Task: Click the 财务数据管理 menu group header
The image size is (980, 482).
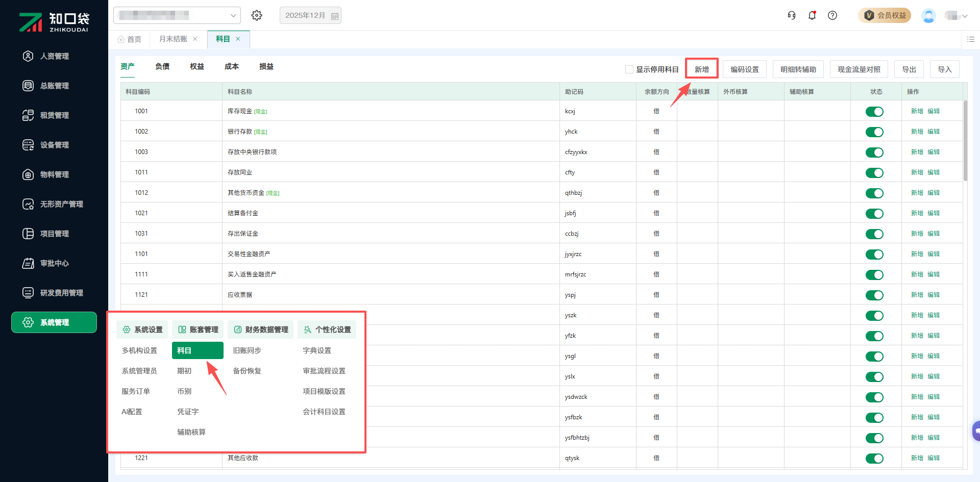Action: pyautogui.click(x=260, y=329)
